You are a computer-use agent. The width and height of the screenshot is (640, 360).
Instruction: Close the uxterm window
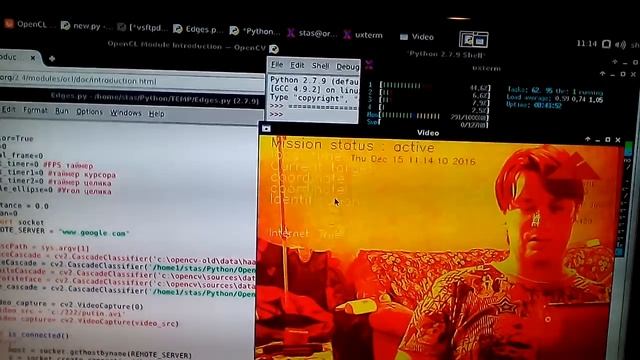coord(633,74)
